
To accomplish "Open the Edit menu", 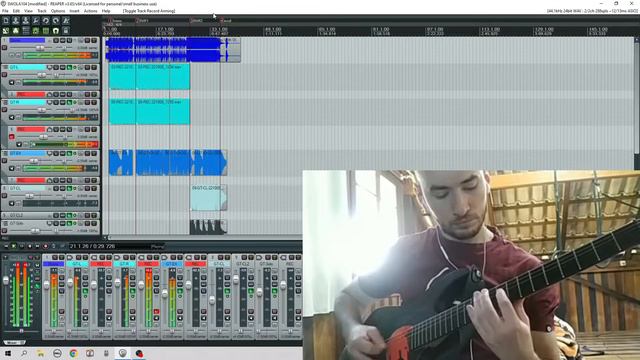I will [x=16, y=11].
